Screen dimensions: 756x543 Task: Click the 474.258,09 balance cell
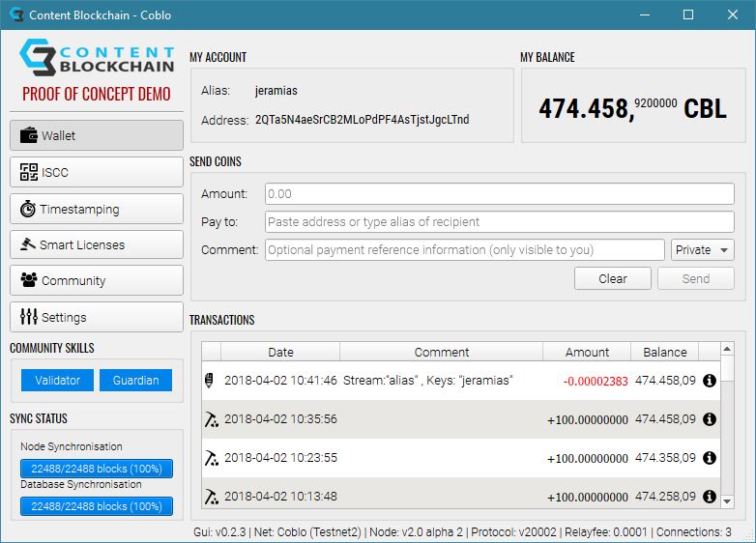(x=665, y=497)
